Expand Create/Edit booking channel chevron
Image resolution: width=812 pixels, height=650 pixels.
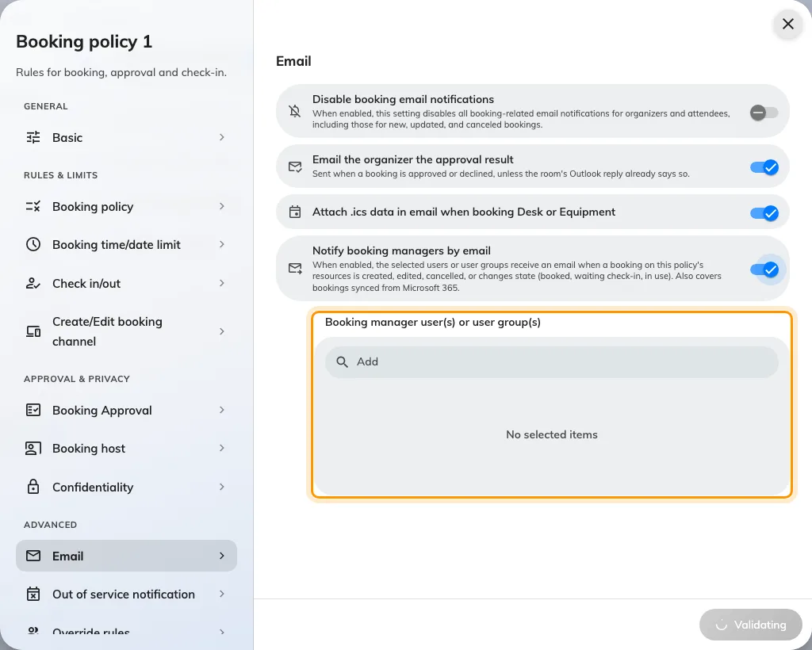(222, 331)
